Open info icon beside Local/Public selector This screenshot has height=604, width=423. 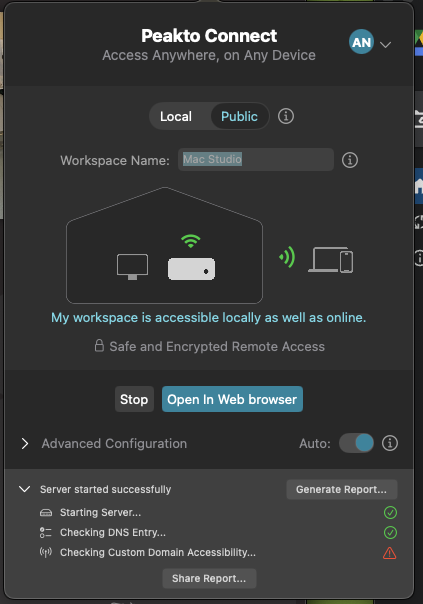coord(286,116)
